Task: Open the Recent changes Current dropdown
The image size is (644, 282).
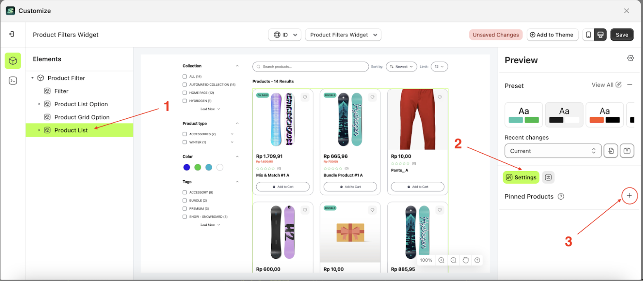Action: pos(553,151)
